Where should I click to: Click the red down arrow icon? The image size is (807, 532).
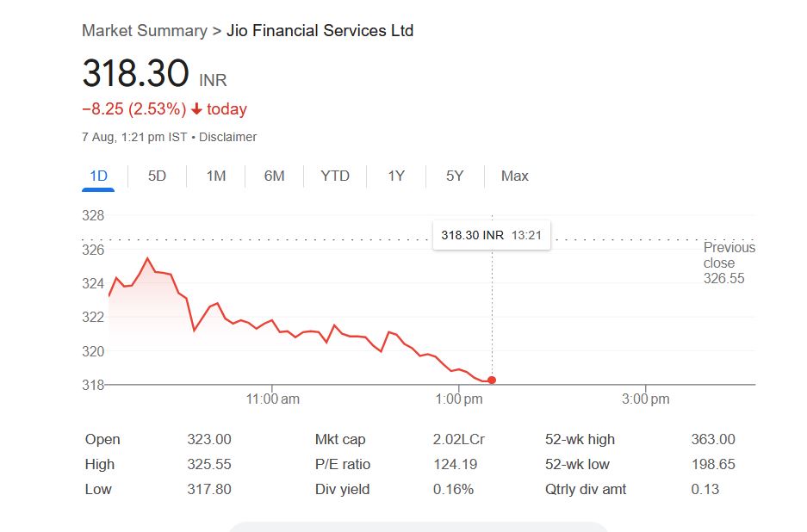(x=196, y=109)
